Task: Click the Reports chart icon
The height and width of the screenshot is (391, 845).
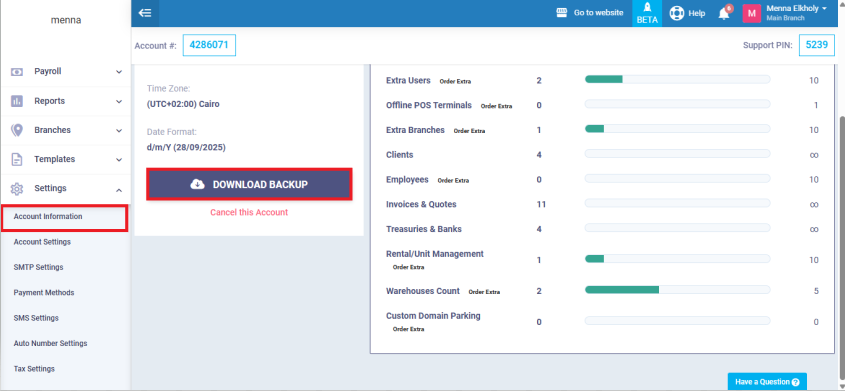Action: pyautogui.click(x=17, y=101)
